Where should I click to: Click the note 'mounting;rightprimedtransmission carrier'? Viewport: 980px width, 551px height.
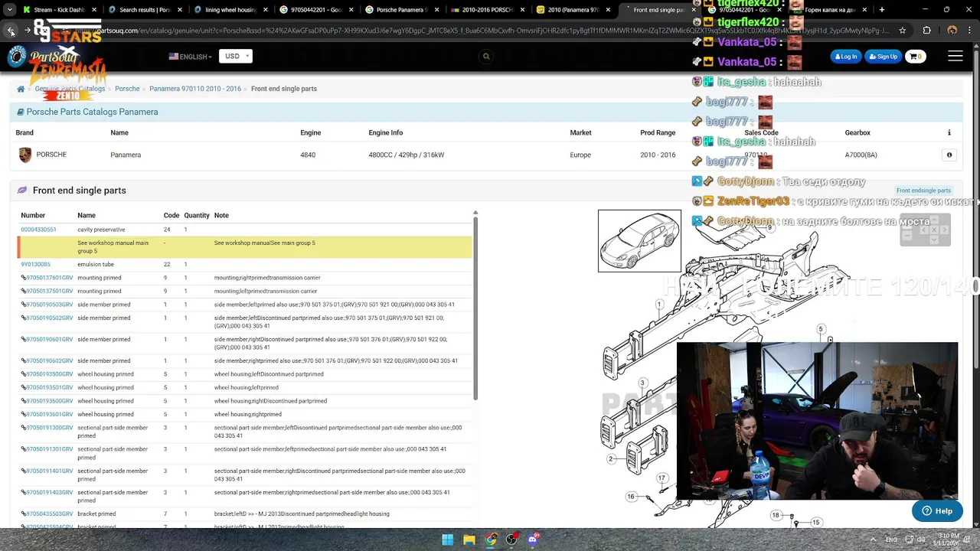click(267, 278)
